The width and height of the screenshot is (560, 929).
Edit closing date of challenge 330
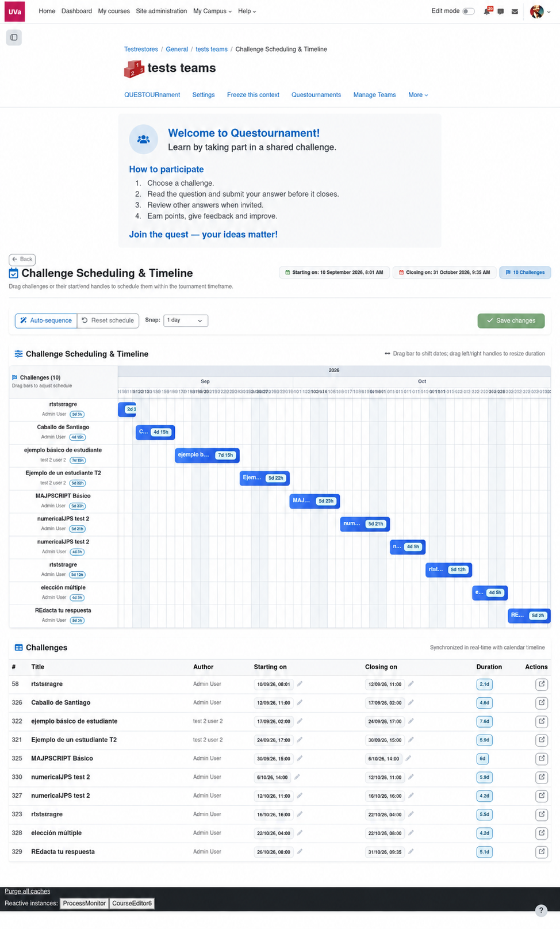[x=411, y=777]
